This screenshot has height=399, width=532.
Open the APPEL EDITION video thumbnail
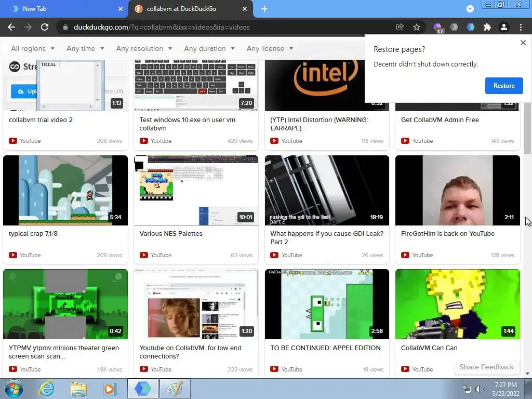pos(327,304)
